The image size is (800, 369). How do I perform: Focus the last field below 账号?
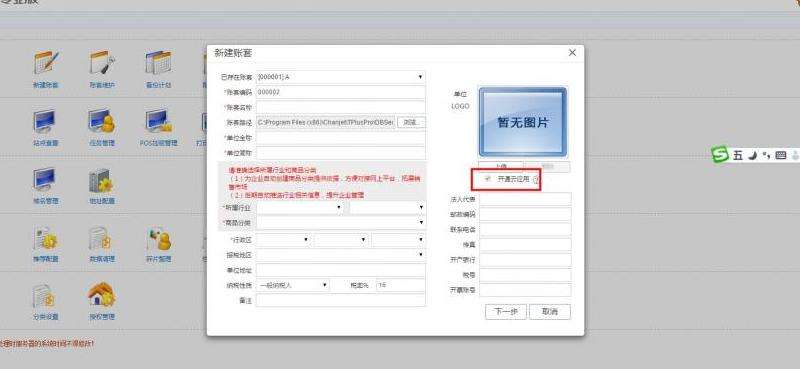tap(526, 290)
